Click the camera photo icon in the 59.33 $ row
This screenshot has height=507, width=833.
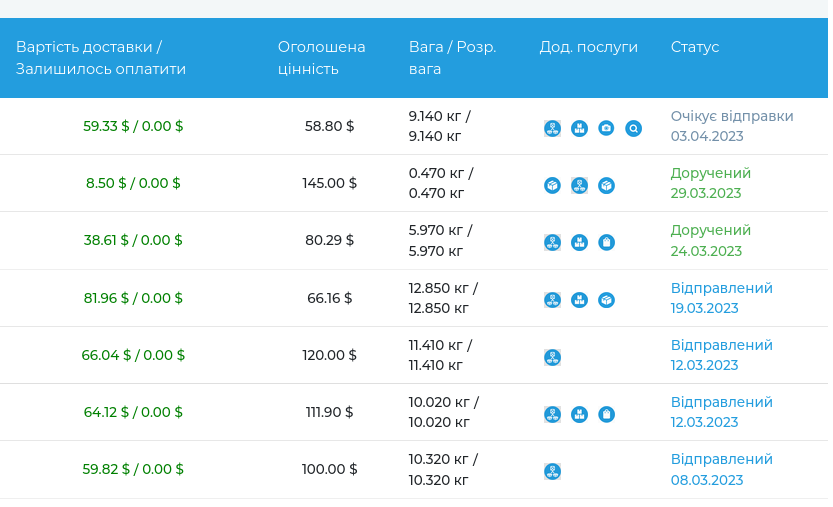point(606,128)
